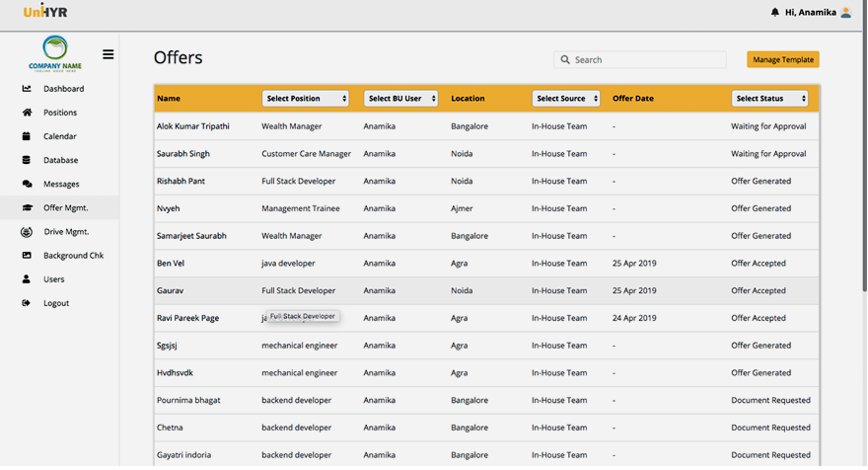The height and width of the screenshot is (470, 868).
Task: Select the Nvyeh offer row
Action: point(486,208)
